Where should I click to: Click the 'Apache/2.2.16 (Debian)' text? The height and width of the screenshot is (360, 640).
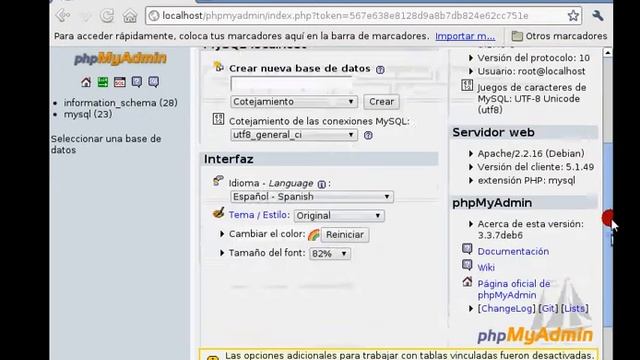coord(531,154)
